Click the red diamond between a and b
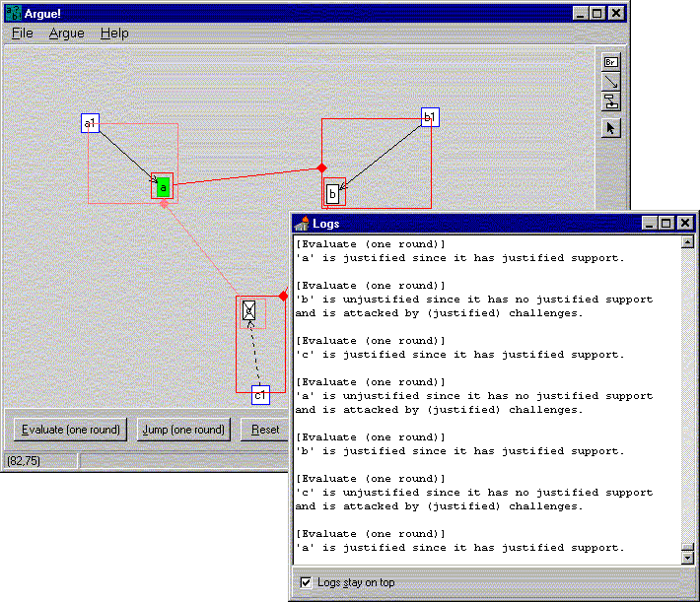Image resolution: width=700 pixels, height=602 pixels. pyautogui.click(x=321, y=168)
